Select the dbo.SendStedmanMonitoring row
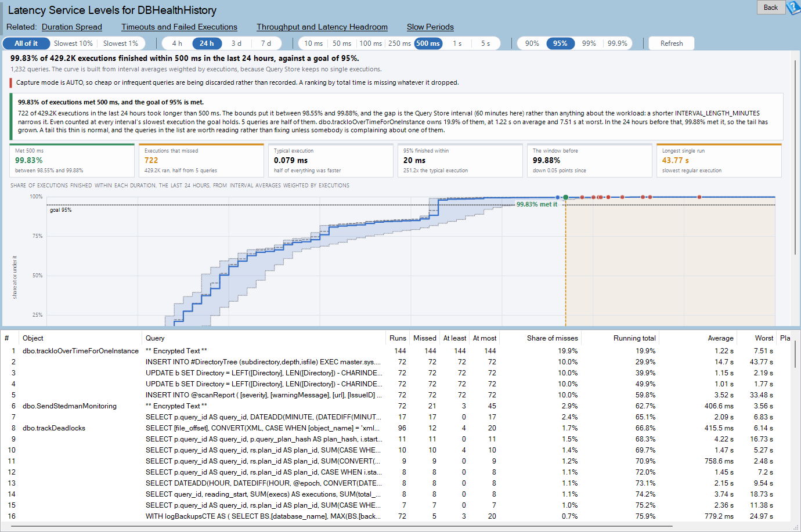801x532 pixels. point(396,406)
